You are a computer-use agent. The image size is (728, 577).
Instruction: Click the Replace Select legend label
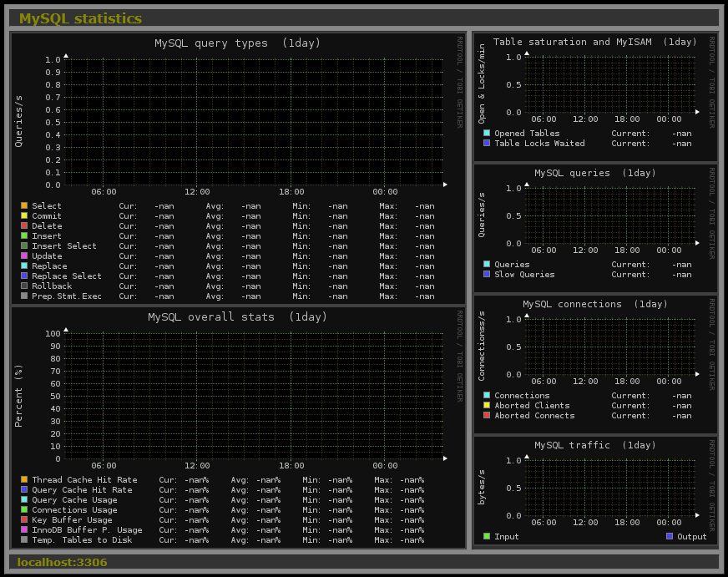point(67,276)
